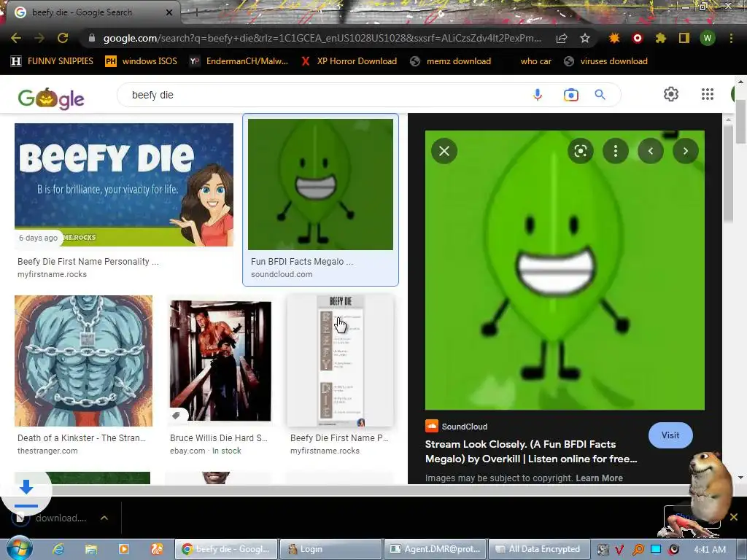The image size is (747, 560).
Task: Open Chrome's three-dot menu
Action: tap(731, 38)
